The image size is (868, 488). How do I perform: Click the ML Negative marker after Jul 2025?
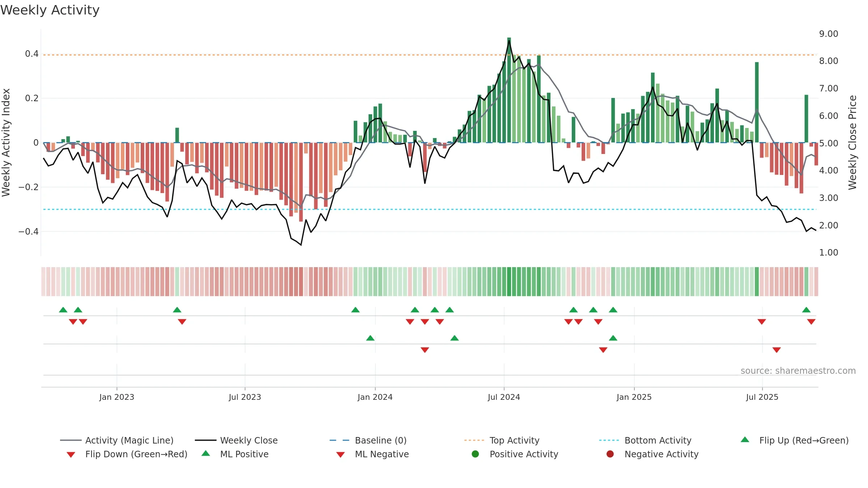(776, 350)
